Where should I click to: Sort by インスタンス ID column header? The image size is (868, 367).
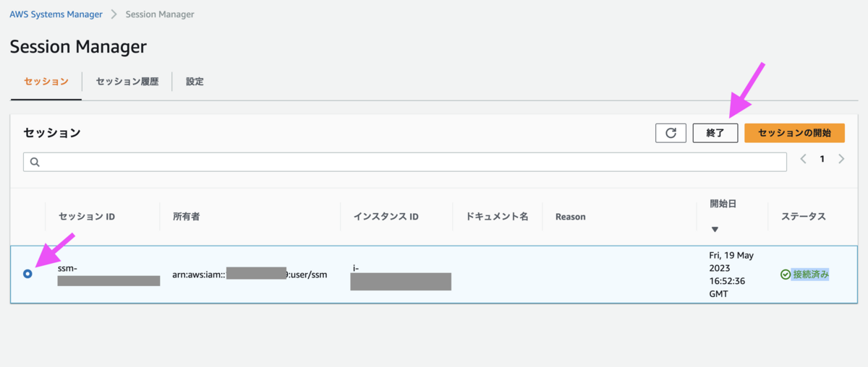386,217
